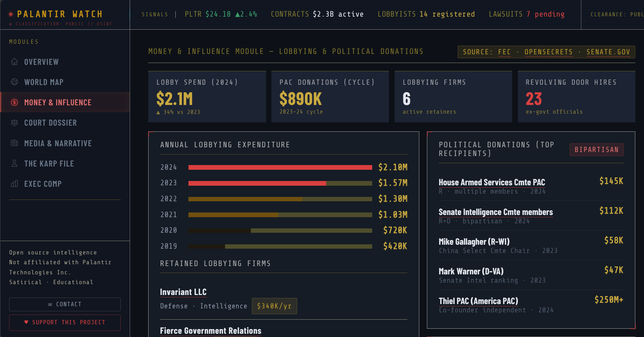Click the house icon beside Overview

(14, 62)
